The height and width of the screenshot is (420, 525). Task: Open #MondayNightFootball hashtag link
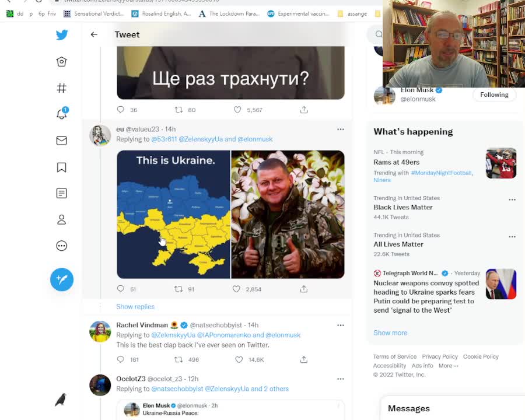[x=442, y=173]
